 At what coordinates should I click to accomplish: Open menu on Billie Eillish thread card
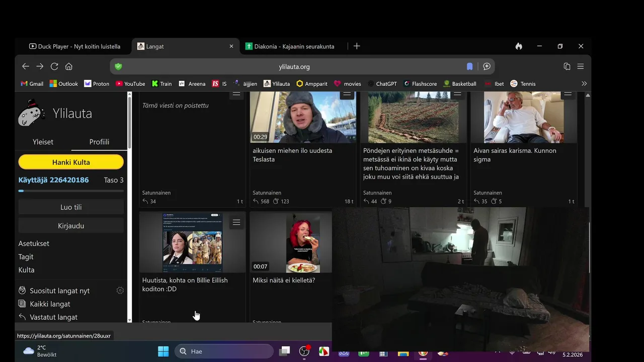coord(236,222)
